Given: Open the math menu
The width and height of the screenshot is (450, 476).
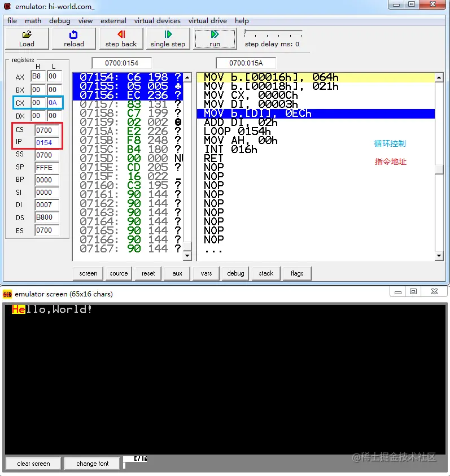Looking at the screenshot, I should (33, 21).
